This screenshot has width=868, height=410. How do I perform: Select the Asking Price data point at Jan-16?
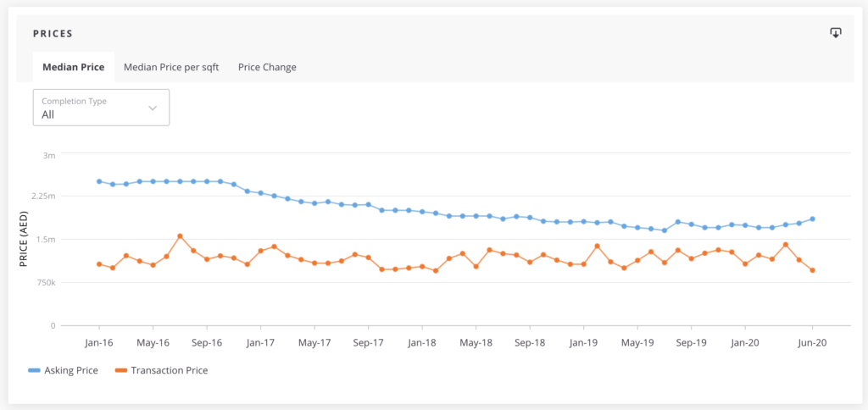[99, 181]
